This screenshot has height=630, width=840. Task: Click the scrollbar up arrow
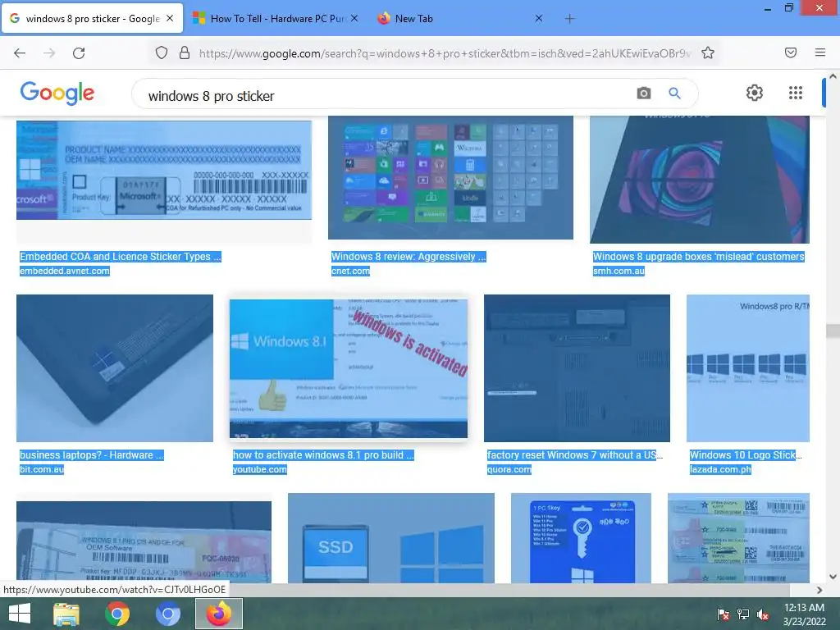[x=833, y=76]
